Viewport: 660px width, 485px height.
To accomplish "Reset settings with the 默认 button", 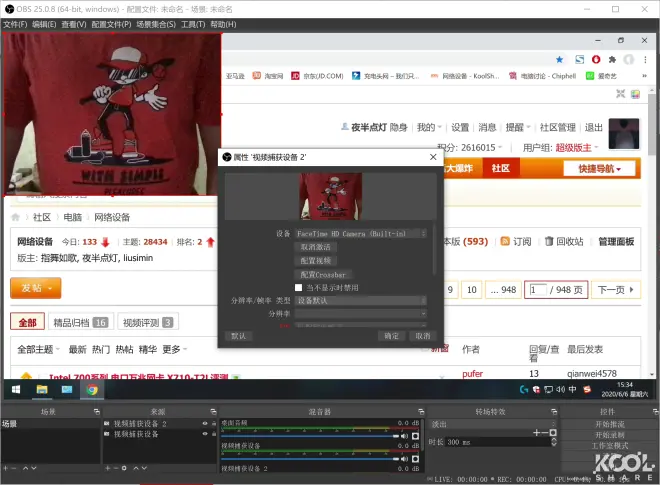I will [x=239, y=336].
